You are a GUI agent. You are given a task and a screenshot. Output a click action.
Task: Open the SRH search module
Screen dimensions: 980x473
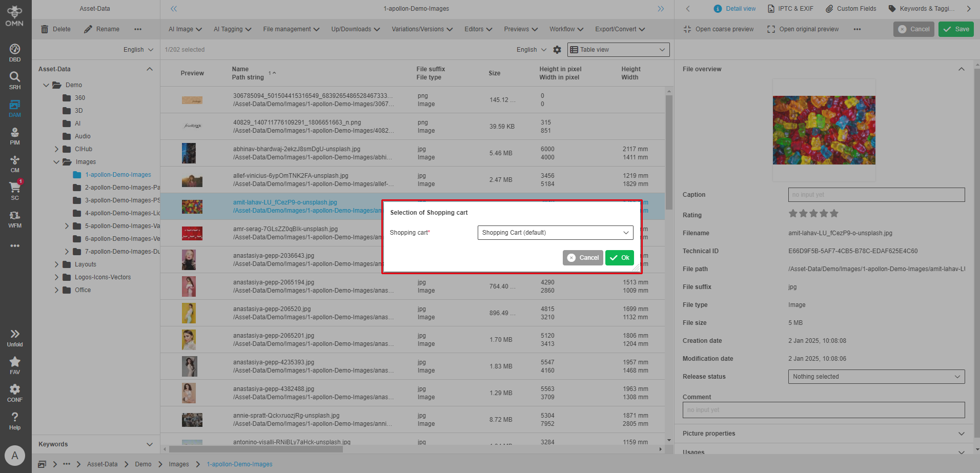click(15, 80)
